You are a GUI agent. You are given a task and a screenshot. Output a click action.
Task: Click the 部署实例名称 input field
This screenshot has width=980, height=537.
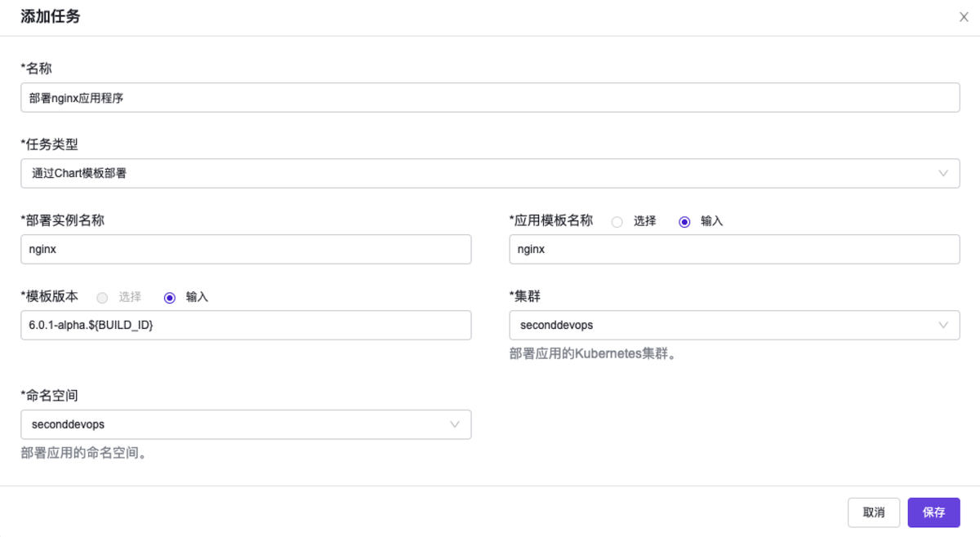[245, 249]
